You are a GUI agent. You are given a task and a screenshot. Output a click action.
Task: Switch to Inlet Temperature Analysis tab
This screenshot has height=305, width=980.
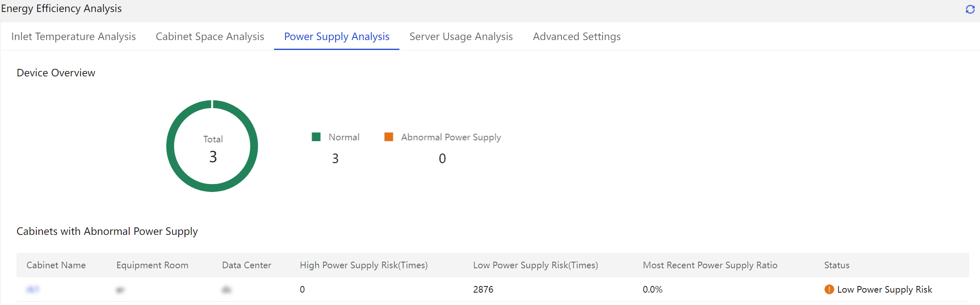(73, 36)
